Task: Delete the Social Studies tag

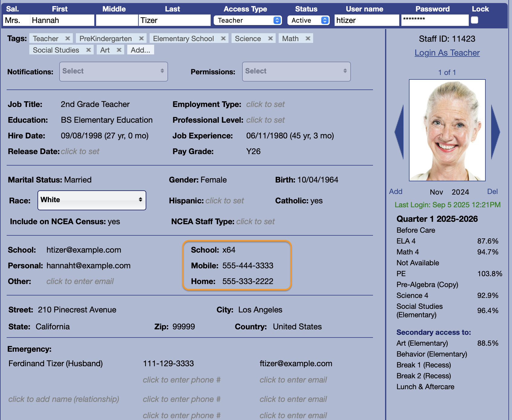Action: pyautogui.click(x=89, y=50)
